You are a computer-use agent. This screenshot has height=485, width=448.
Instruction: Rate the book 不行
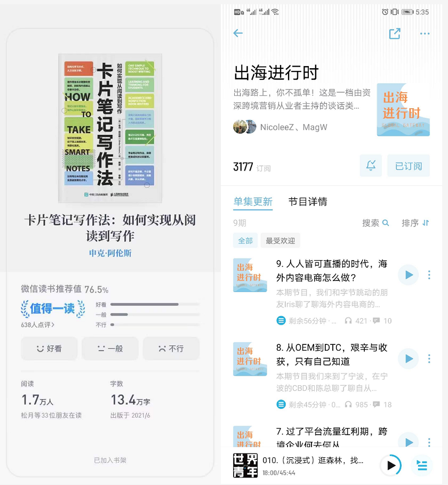click(171, 348)
